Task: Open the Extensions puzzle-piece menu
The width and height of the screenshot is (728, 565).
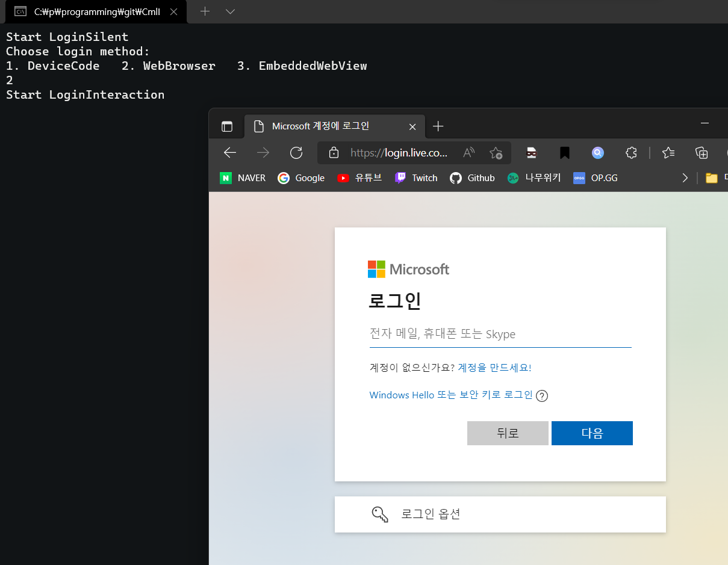Action: tap(631, 153)
